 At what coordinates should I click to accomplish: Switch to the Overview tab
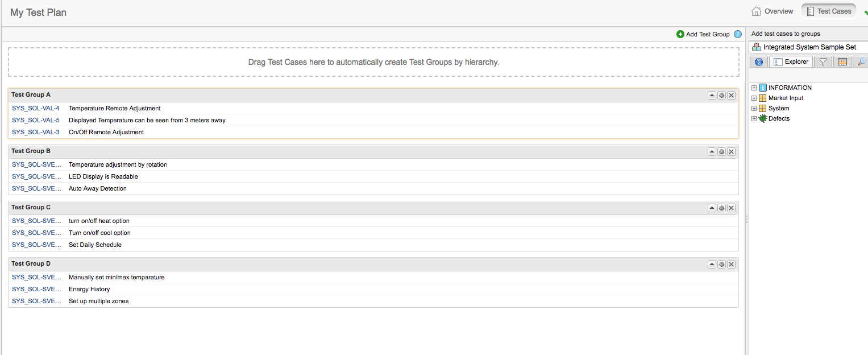[x=773, y=11]
